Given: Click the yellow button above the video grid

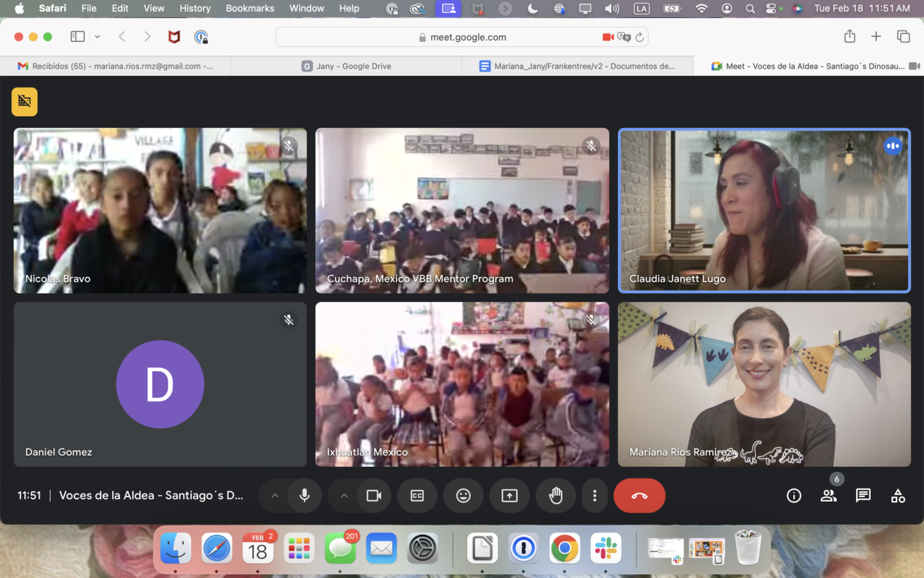Looking at the screenshot, I should (x=24, y=101).
